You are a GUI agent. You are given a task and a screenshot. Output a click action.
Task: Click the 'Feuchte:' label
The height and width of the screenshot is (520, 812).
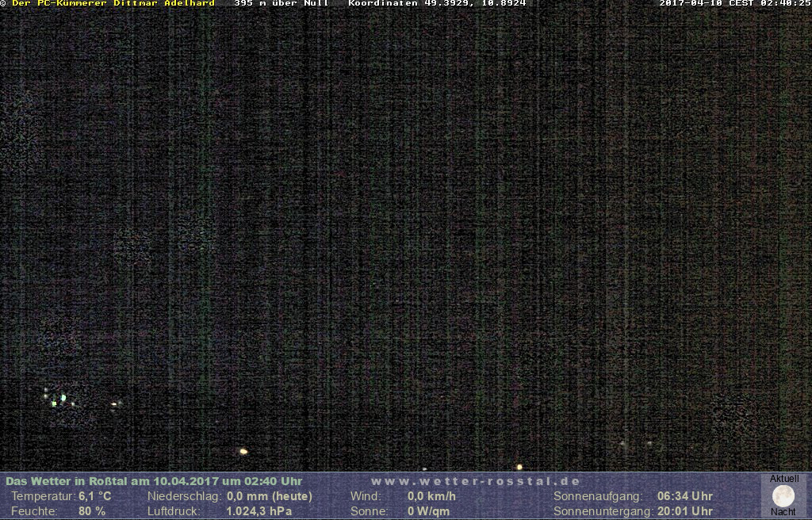pyautogui.click(x=34, y=511)
